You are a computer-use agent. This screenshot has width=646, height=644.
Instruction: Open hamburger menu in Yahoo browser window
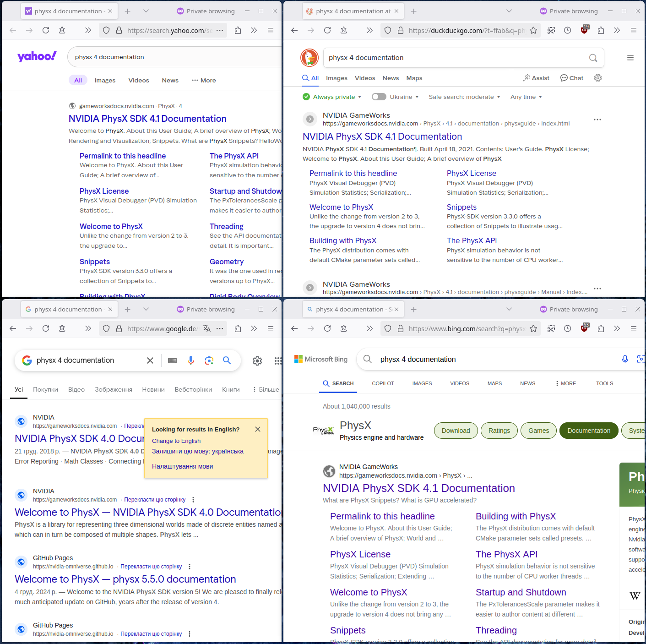point(271,30)
